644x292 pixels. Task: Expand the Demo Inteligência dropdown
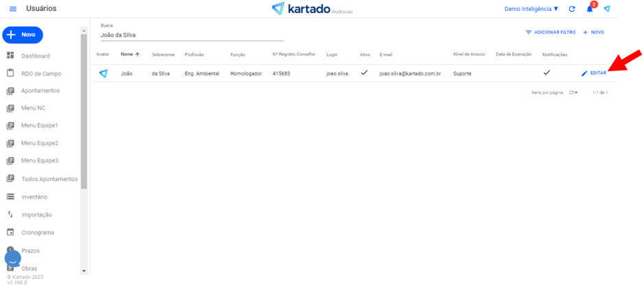click(531, 9)
